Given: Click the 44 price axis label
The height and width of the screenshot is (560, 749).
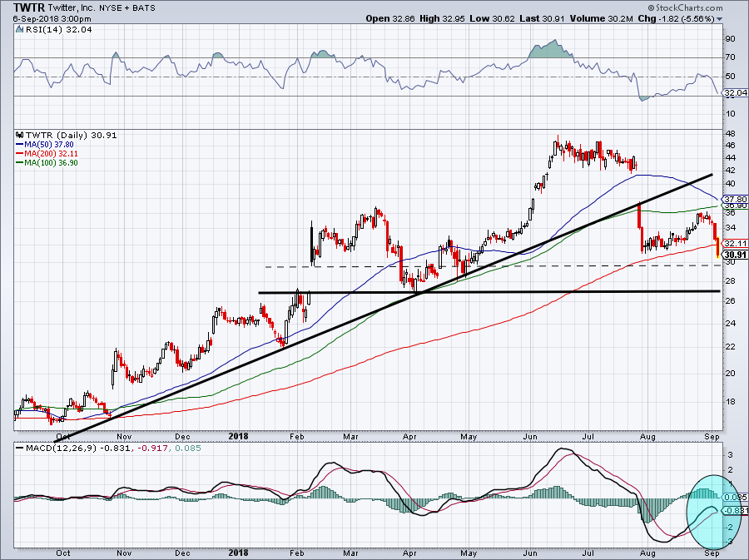Looking at the screenshot, I should [x=731, y=158].
